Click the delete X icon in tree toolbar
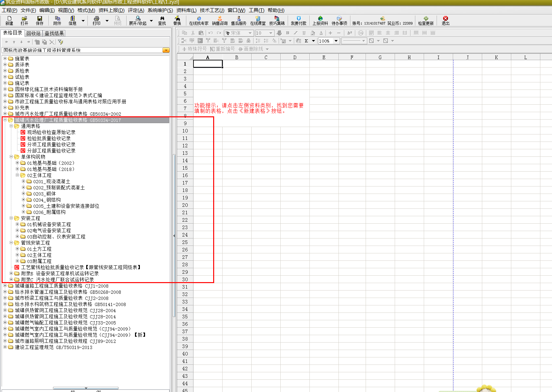 [x=52, y=42]
